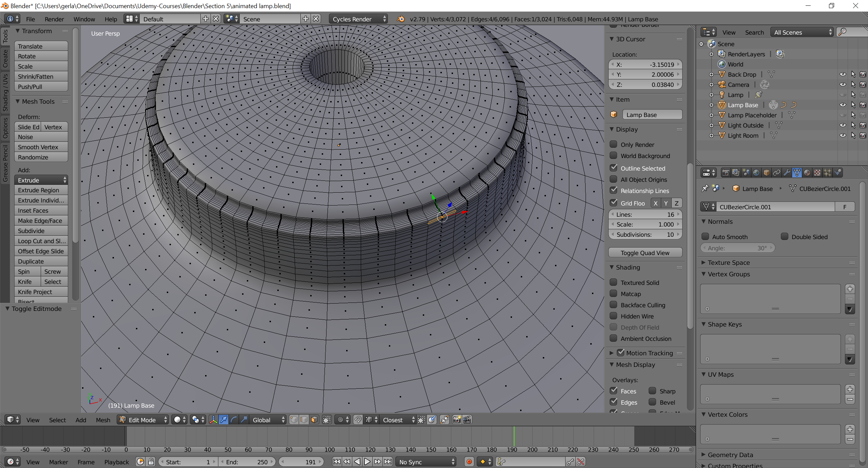Image resolution: width=868 pixels, height=468 pixels.
Task: Uncheck Outline Selected option
Action: [x=613, y=168]
